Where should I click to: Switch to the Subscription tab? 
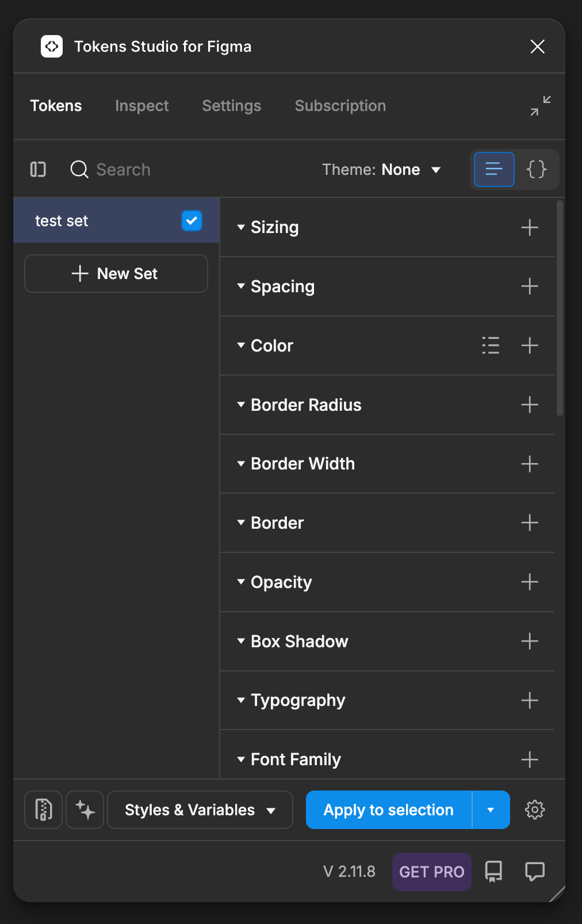pyautogui.click(x=340, y=106)
